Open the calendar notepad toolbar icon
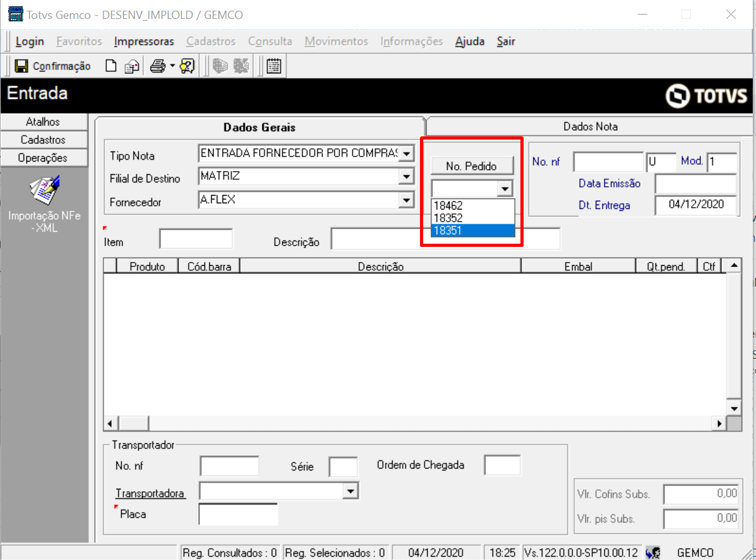The height and width of the screenshot is (560, 756). (x=273, y=66)
